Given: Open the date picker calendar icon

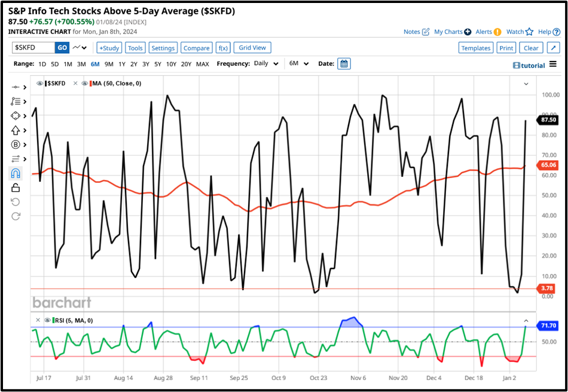Looking at the screenshot, I should (x=344, y=63).
